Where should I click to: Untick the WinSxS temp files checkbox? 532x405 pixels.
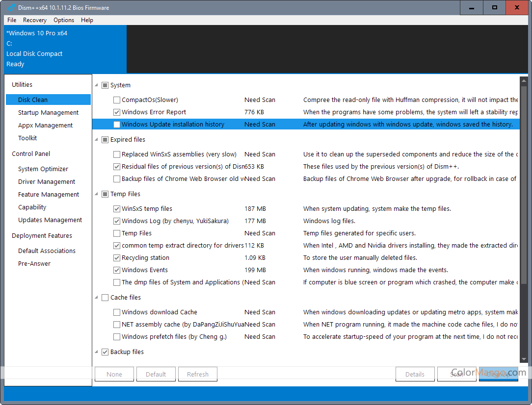coord(117,208)
